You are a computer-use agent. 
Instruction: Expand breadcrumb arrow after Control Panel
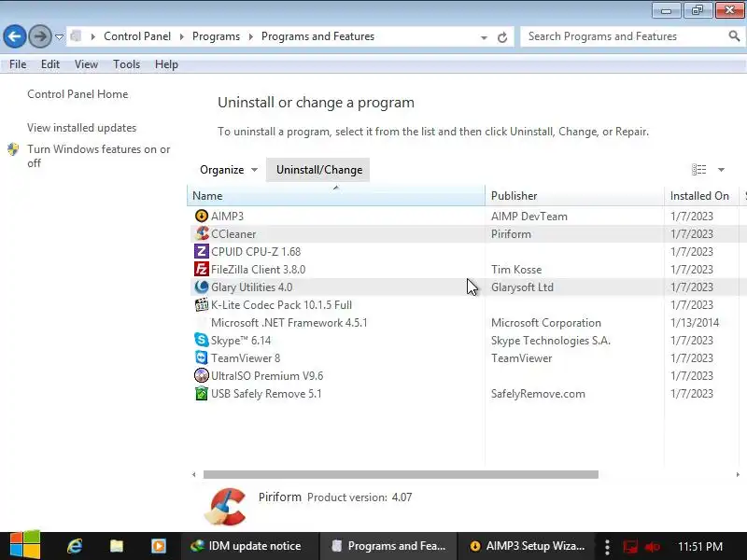point(181,36)
